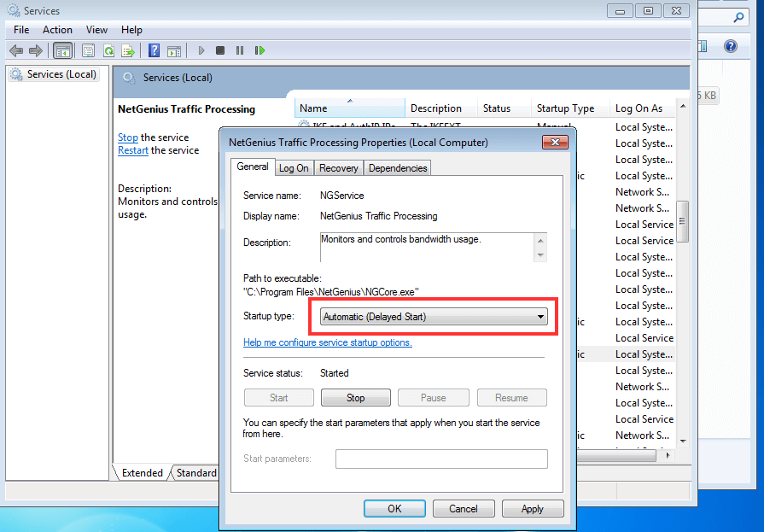Click the Description box scroll down arrow
Screen dimensions: 764x532
click(x=540, y=255)
